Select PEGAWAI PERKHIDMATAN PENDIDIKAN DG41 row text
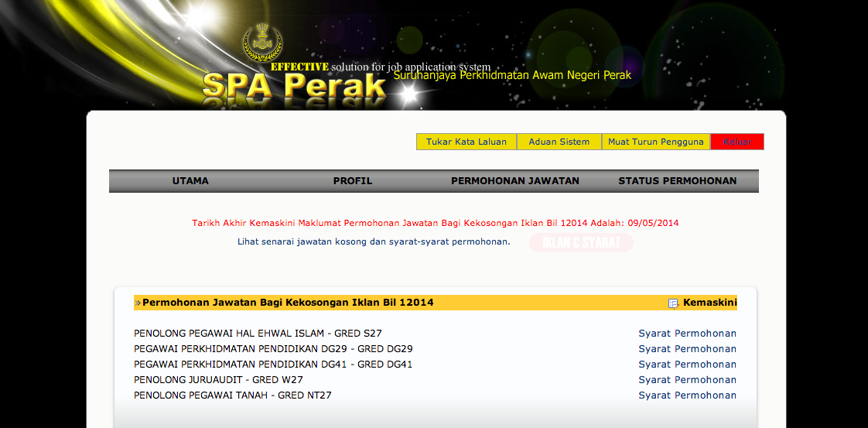Viewport: 868px width, 428px height. tap(273, 365)
